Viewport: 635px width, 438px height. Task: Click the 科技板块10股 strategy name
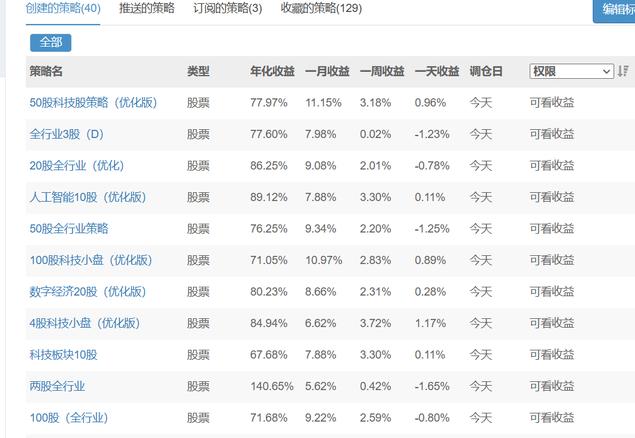coord(64,355)
